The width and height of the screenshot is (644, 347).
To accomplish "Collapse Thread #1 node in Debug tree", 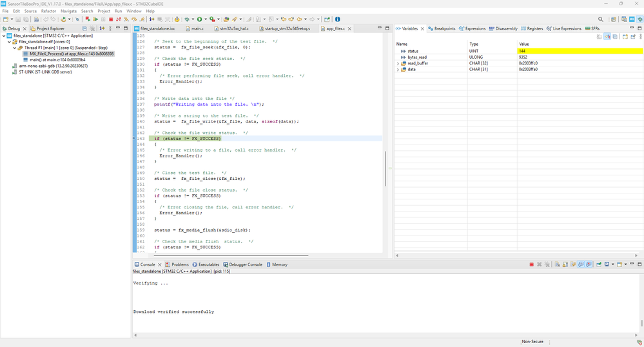I will tap(15, 48).
